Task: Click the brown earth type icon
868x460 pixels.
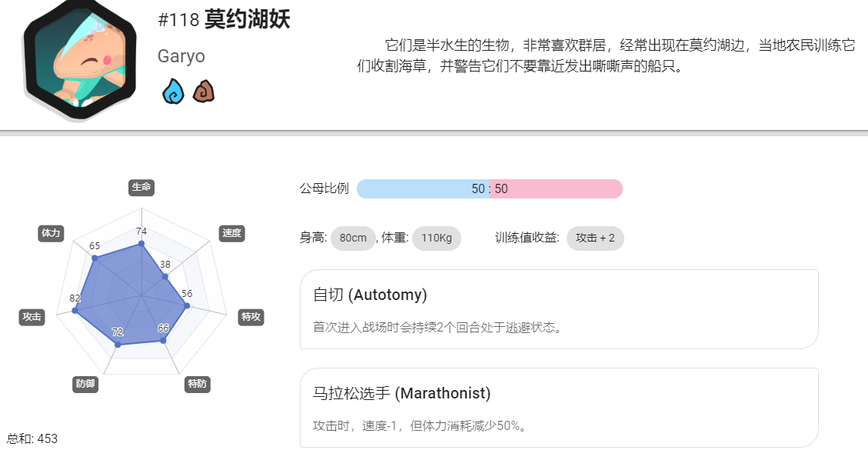Action: click(x=204, y=92)
